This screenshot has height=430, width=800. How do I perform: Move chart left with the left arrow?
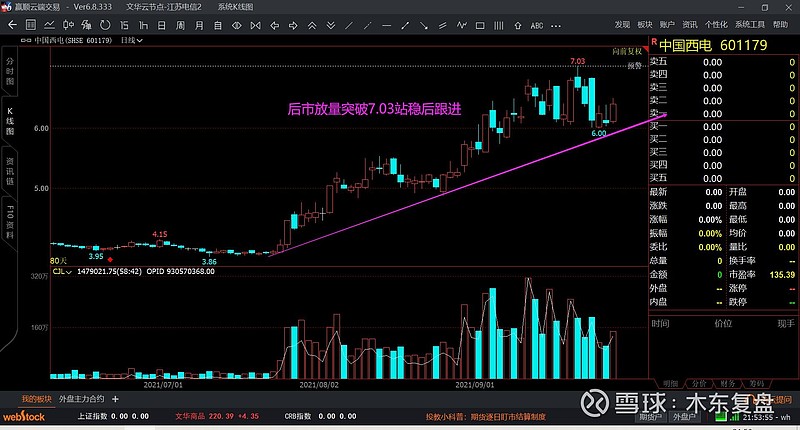tap(274, 25)
